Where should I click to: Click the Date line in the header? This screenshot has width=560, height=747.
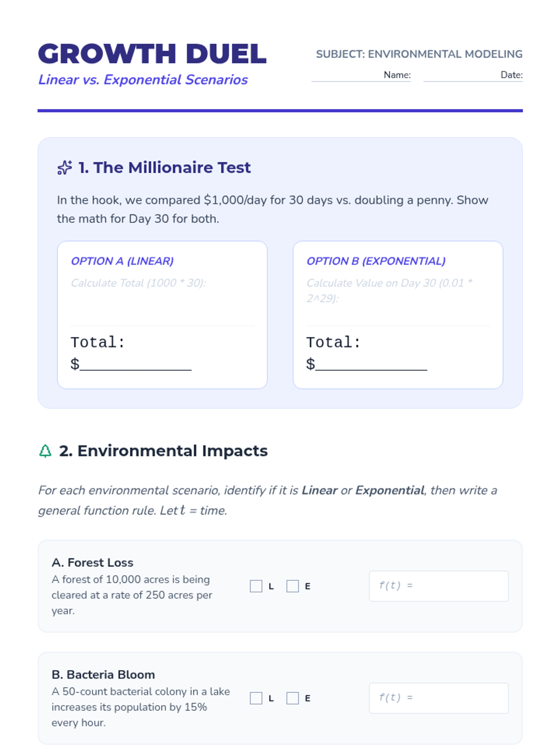473,75
